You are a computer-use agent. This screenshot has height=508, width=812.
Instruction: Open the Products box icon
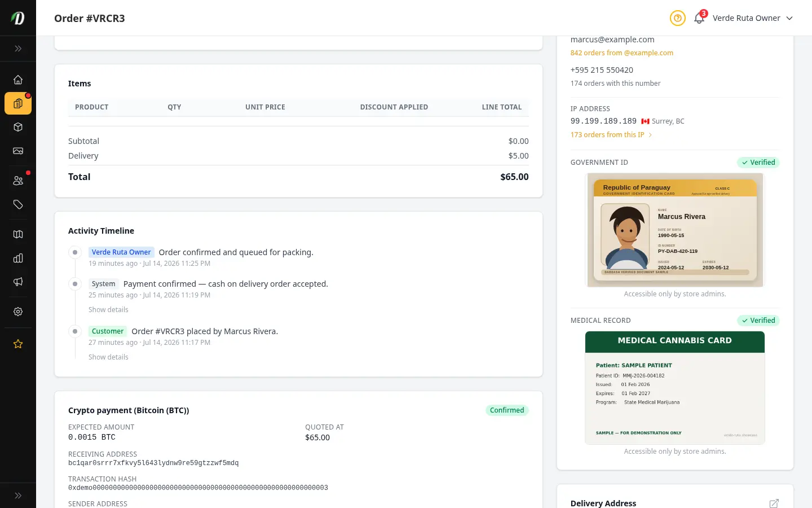18,127
